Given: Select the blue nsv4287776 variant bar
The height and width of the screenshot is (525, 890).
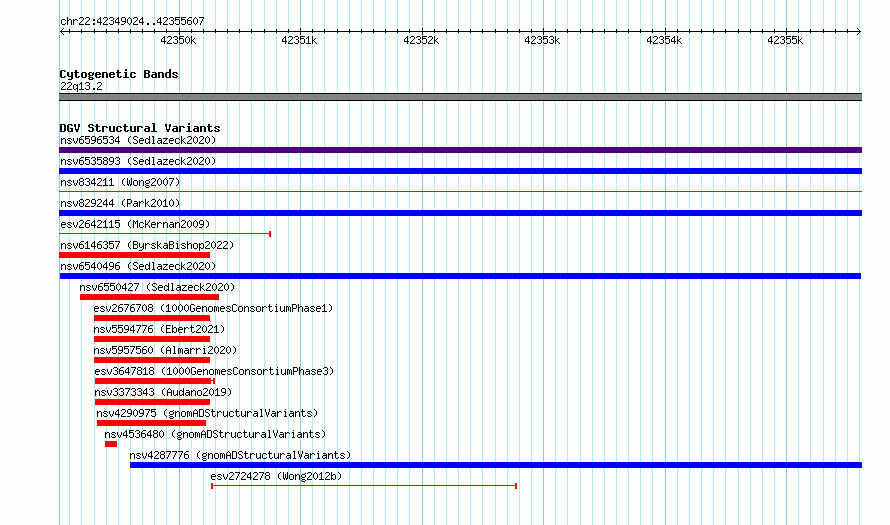Looking at the screenshot, I should (x=496, y=465).
